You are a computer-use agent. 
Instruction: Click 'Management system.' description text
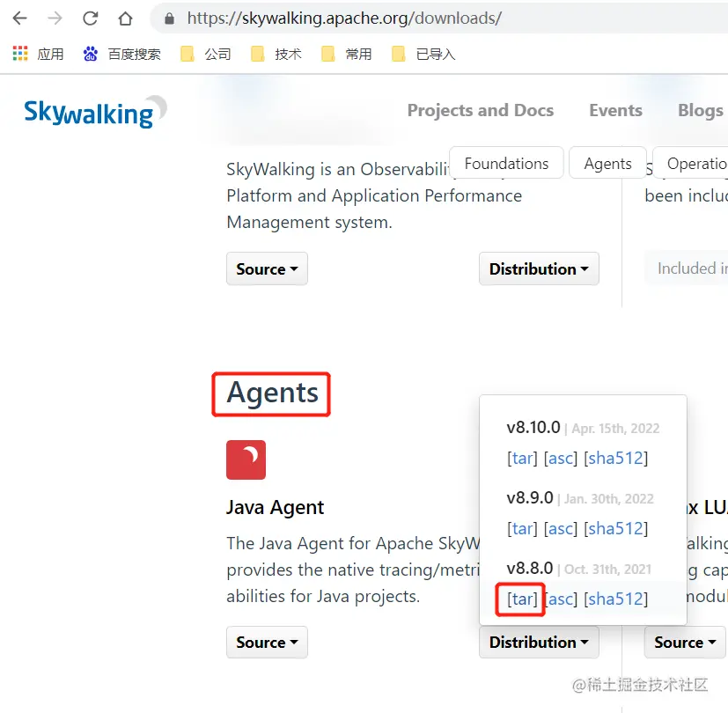[x=309, y=223]
